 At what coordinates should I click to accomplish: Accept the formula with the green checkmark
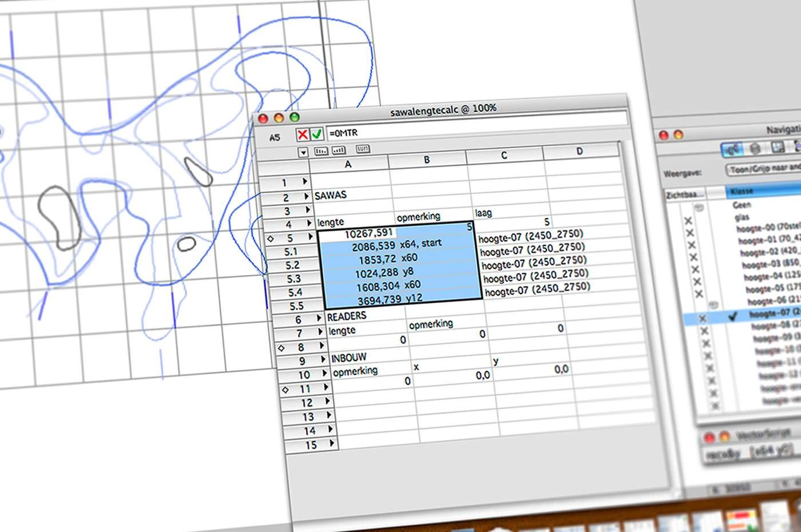[x=316, y=134]
